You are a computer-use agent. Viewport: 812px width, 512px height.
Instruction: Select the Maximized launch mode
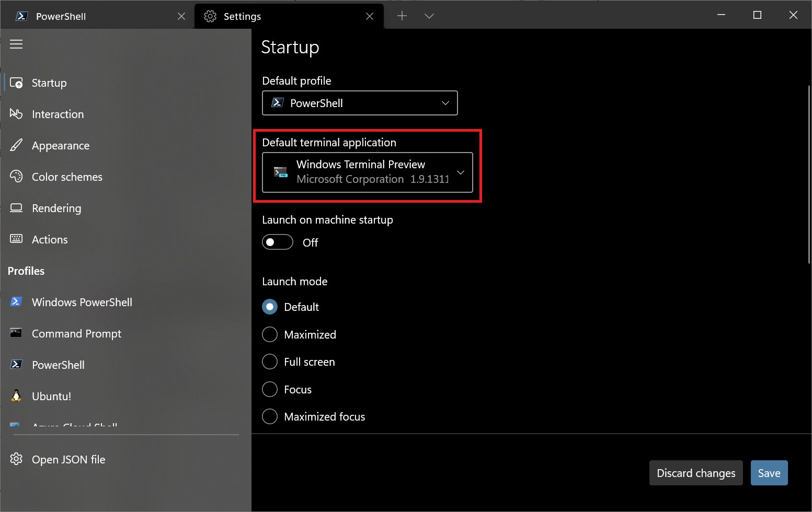(x=270, y=334)
